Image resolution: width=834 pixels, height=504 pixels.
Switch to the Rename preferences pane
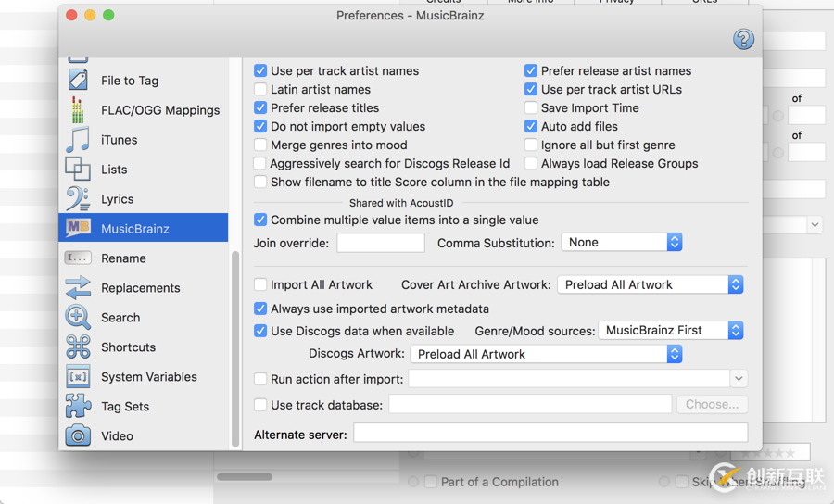[123, 258]
